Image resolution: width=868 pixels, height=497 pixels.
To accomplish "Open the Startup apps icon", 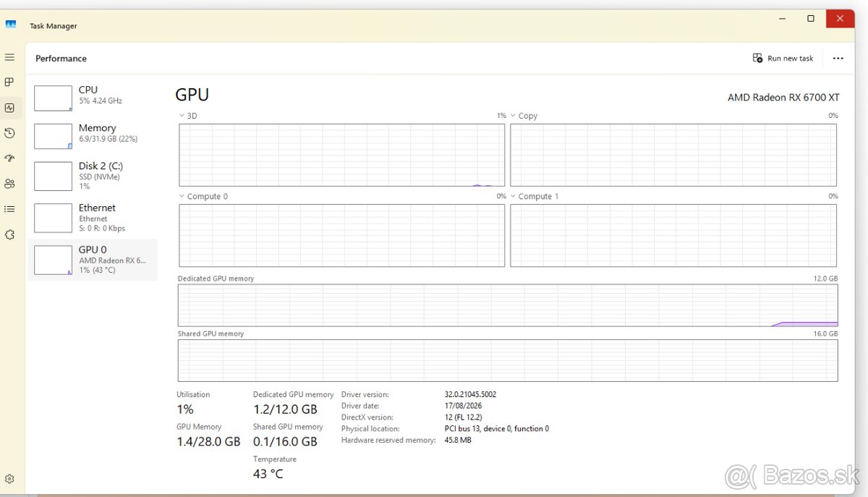I will click(x=9, y=158).
